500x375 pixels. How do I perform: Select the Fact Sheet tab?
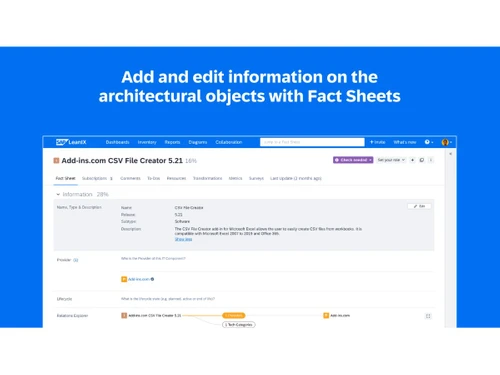(65, 178)
